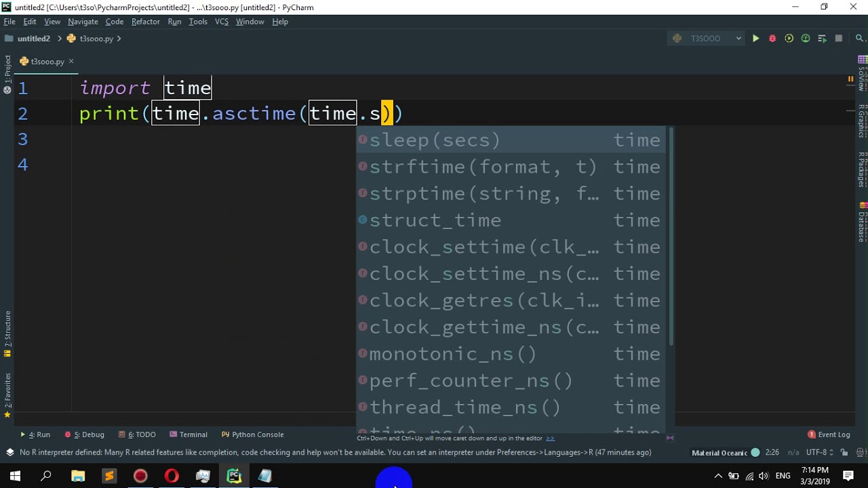
Task: Select clock_gettime_ns completion suggestion
Action: pos(510,327)
